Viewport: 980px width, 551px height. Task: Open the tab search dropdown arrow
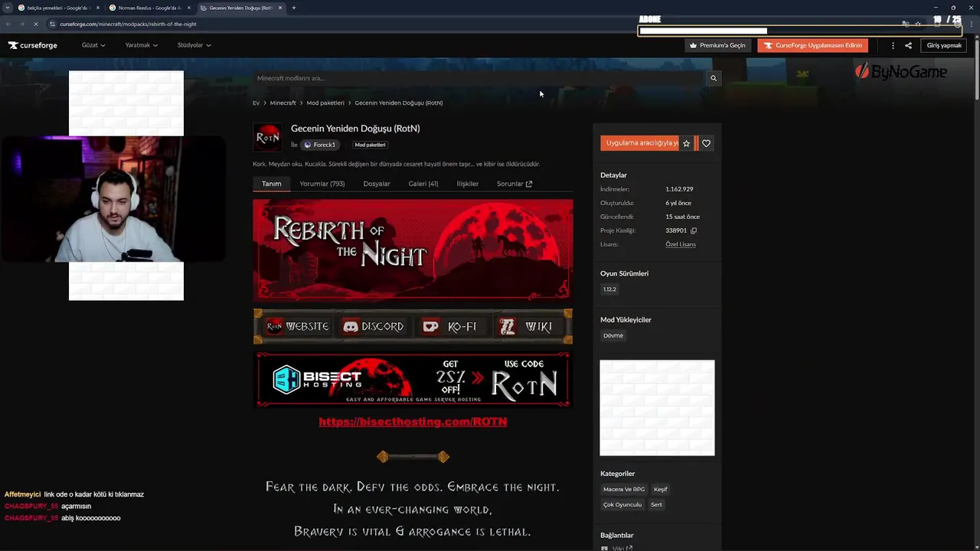[8, 8]
